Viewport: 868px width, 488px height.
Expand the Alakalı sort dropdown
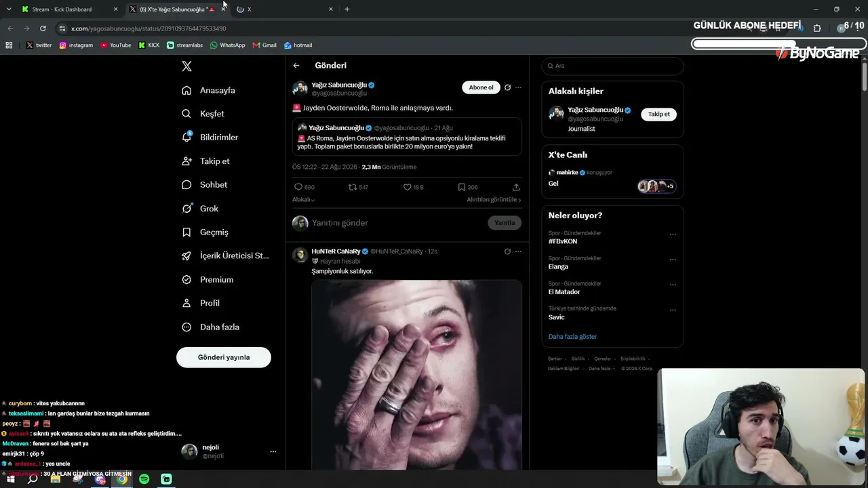pyautogui.click(x=303, y=200)
